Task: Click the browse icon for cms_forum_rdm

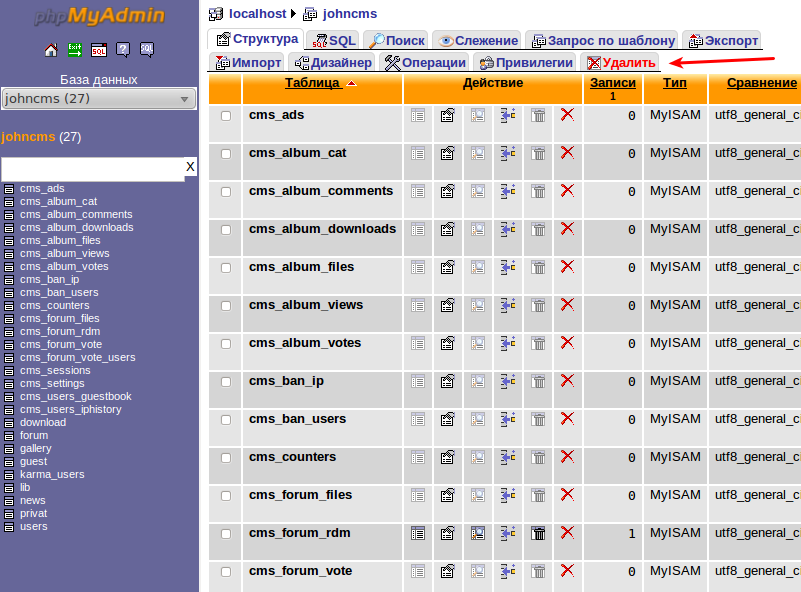Action: point(418,534)
